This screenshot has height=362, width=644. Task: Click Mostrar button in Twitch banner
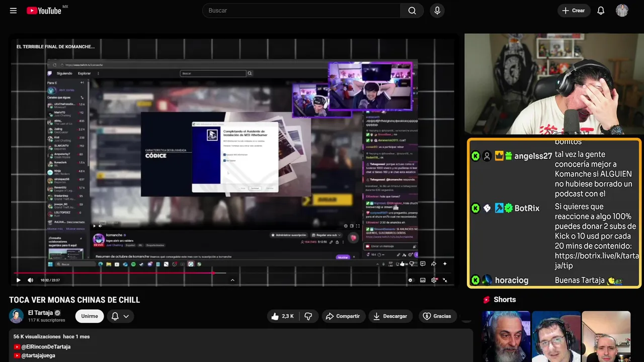click(343, 257)
